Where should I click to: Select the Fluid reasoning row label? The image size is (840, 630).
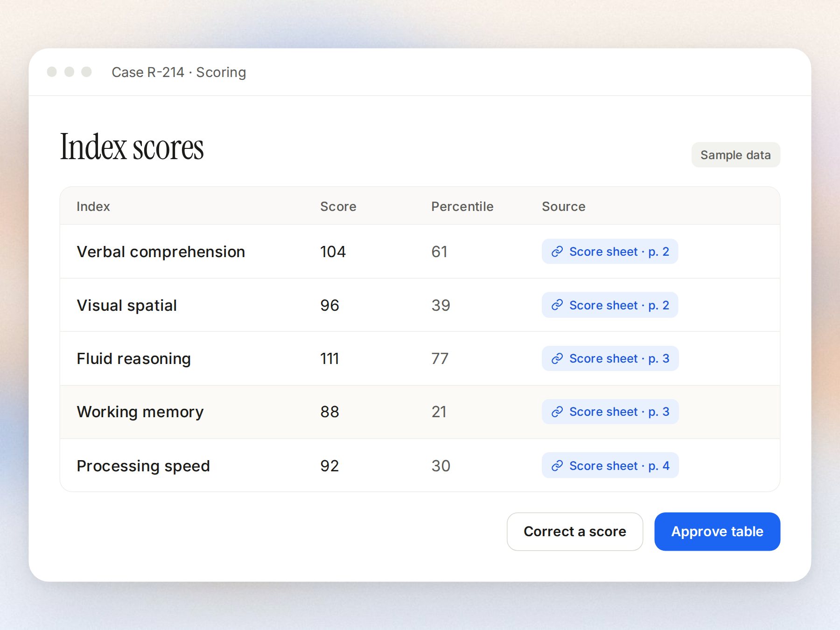(134, 359)
